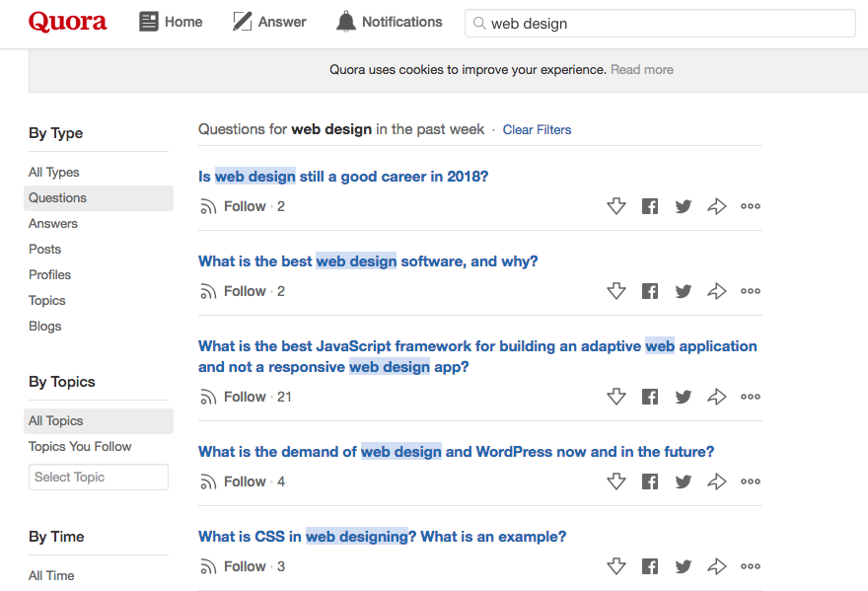This screenshot has height=591, width=868.
Task: Choose the All Time filter
Action: [x=51, y=575]
